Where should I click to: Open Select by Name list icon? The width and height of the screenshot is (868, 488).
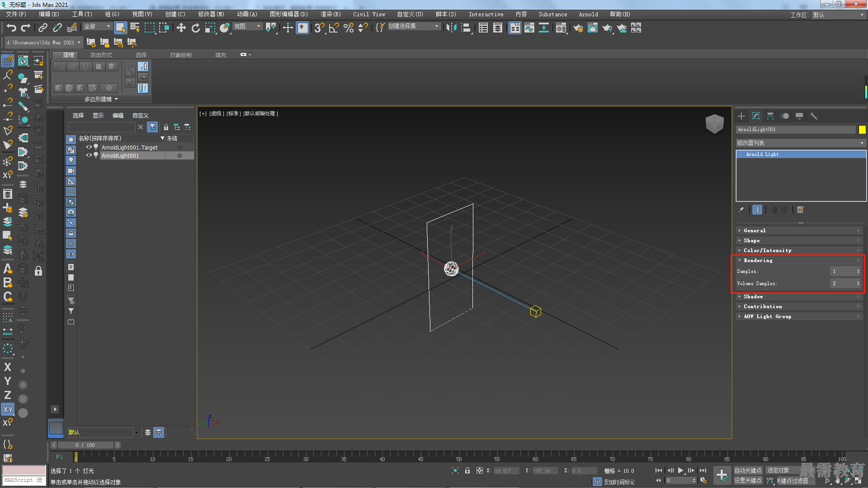(135, 28)
